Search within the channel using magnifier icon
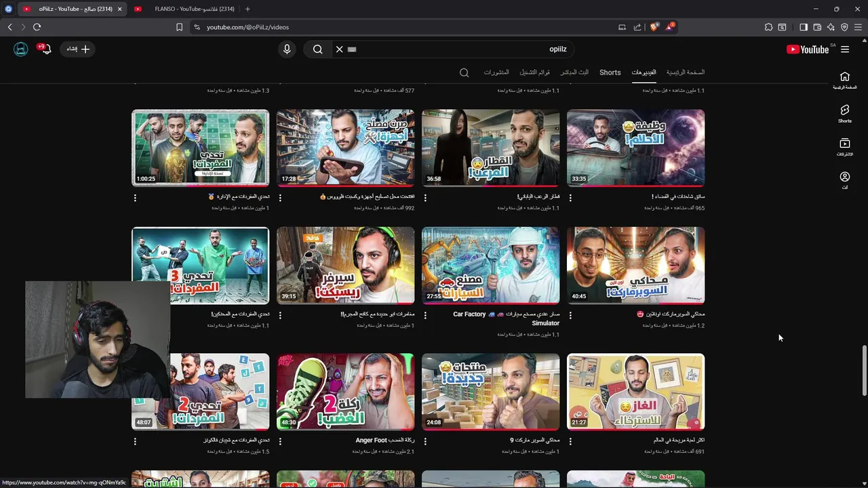 pyautogui.click(x=464, y=73)
